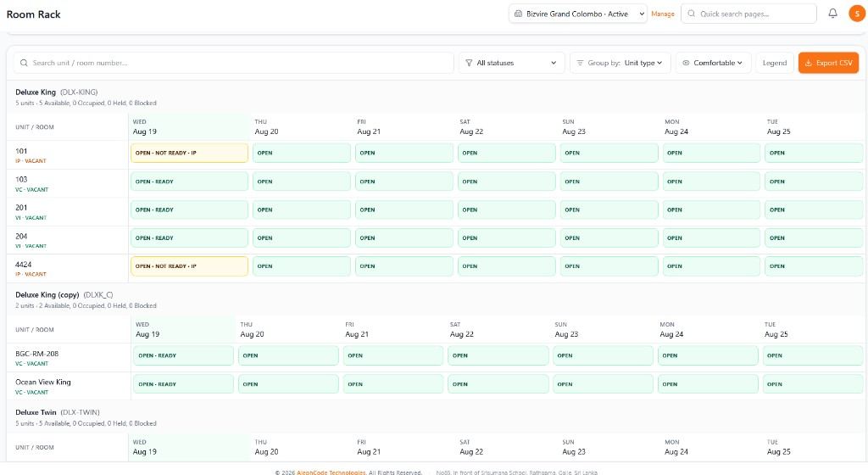Image resolution: width=868 pixels, height=475 pixels.
Task: Open the notifications bell
Action: click(x=832, y=14)
